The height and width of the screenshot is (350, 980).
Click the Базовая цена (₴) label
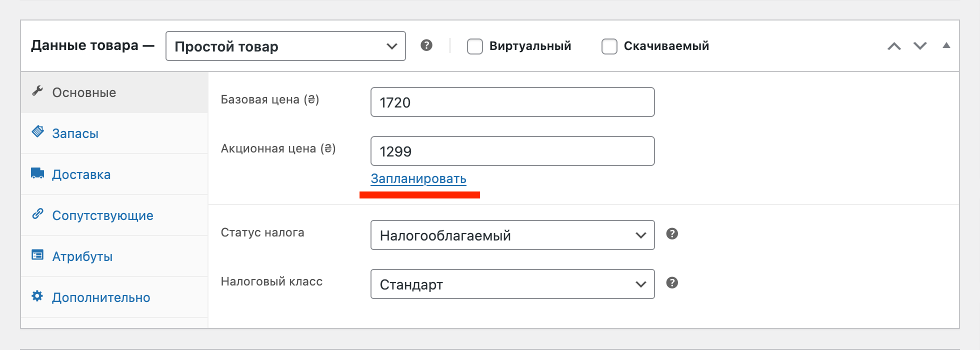270,99
